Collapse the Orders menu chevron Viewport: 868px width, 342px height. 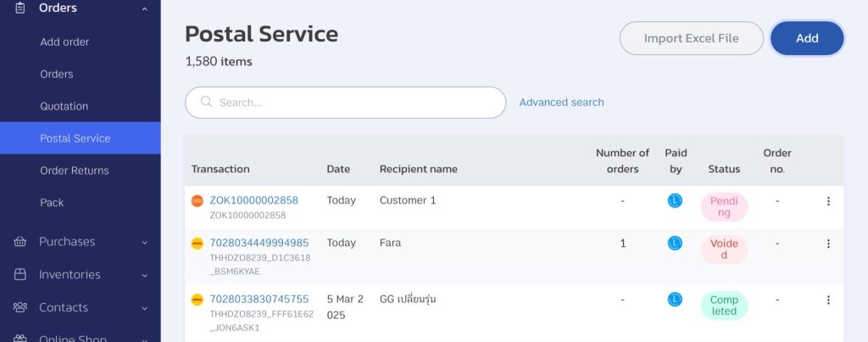click(144, 8)
